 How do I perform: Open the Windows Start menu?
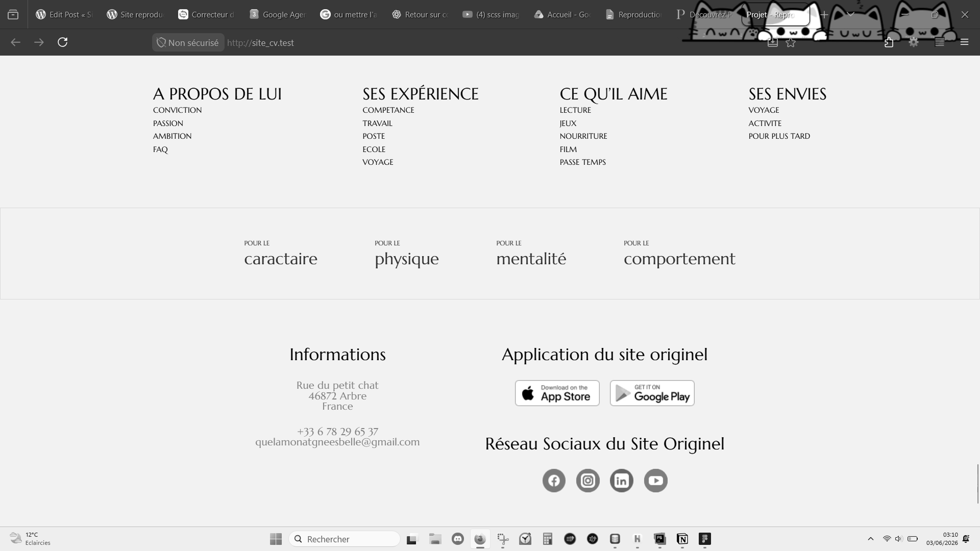pos(276,539)
